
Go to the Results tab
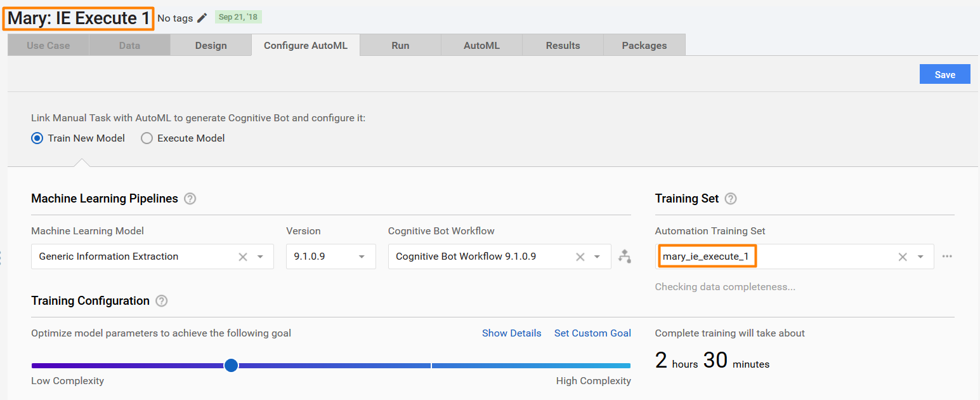(563, 45)
